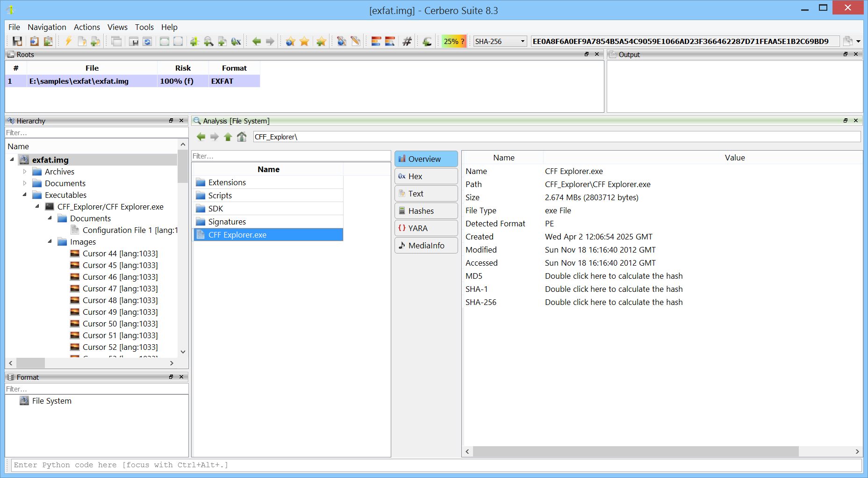Click the hash symbol toolbar icon
This screenshot has height=478, width=868.
point(407,41)
